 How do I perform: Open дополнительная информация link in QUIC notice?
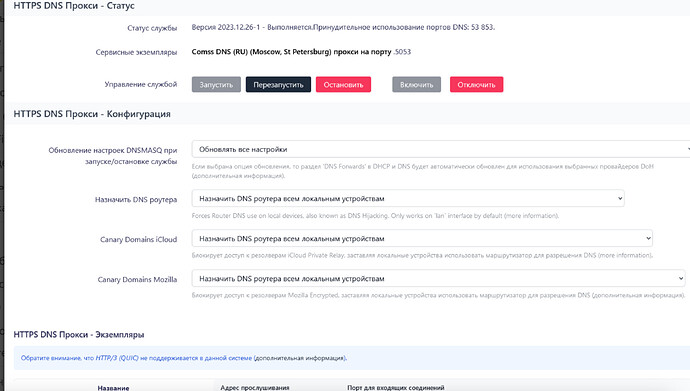(300, 358)
